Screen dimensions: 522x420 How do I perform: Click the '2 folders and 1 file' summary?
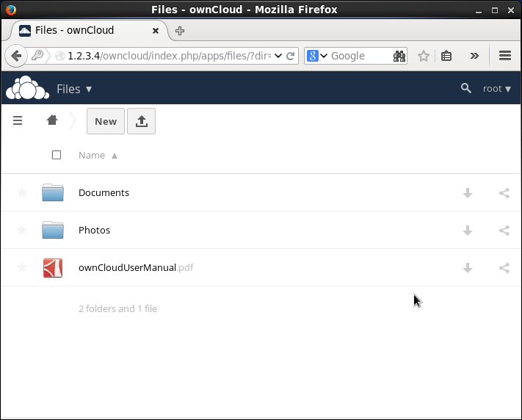click(x=117, y=308)
